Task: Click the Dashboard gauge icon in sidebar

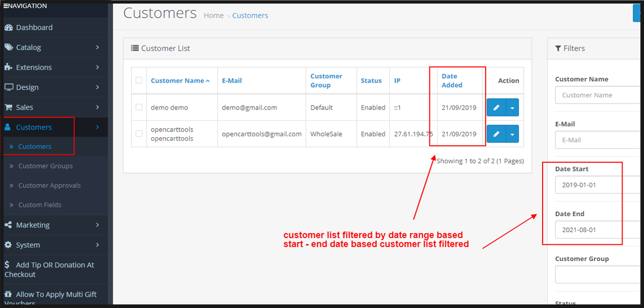Action: pyautogui.click(x=8, y=28)
